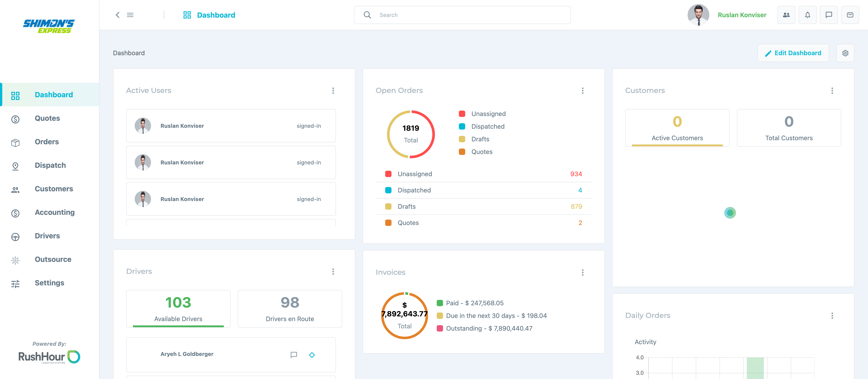The width and height of the screenshot is (868, 379).
Task: Open the Accounting section
Action: (x=54, y=212)
